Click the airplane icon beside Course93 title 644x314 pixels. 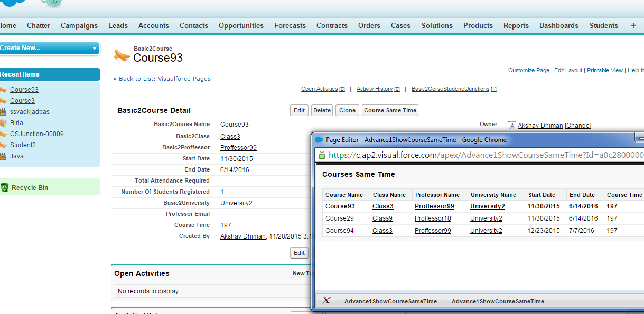click(x=122, y=55)
